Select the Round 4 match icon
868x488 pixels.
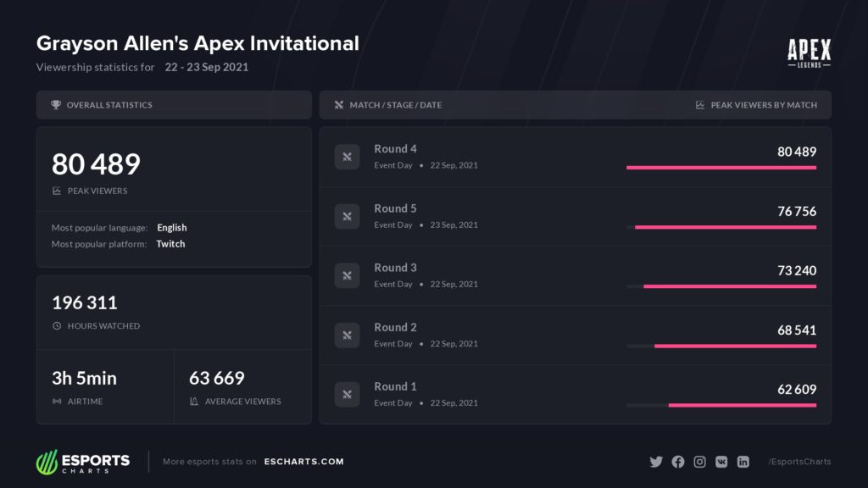pyautogui.click(x=347, y=157)
